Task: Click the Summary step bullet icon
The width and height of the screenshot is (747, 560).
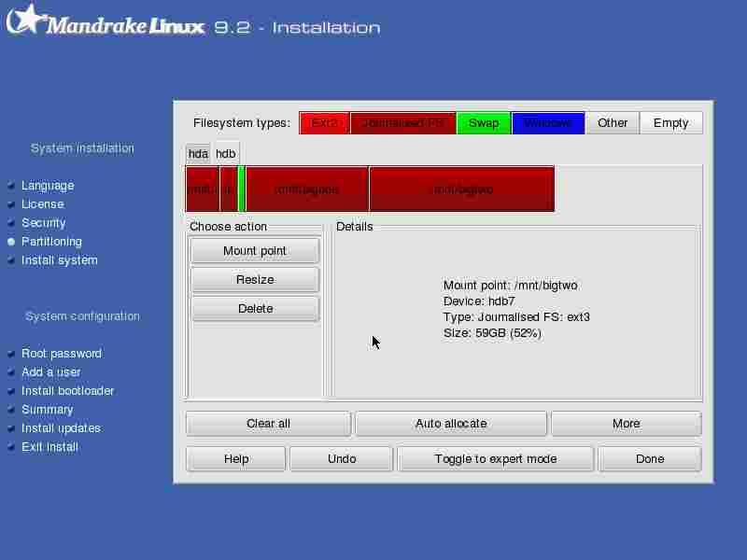Action: pyautogui.click(x=11, y=410)
